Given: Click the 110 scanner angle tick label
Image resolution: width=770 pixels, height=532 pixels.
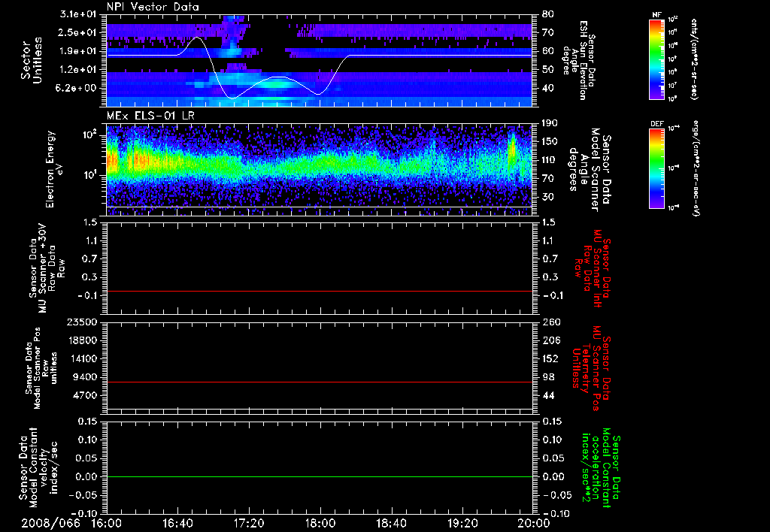Looking at the screenshot, I should [551, 160].
